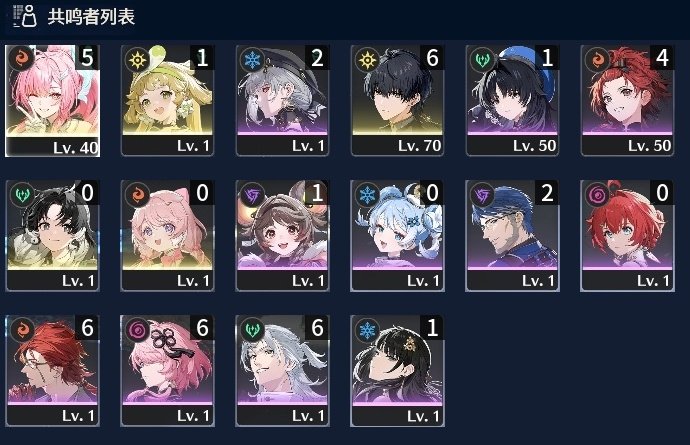Select the silver-haired man card

click(282, 371)
